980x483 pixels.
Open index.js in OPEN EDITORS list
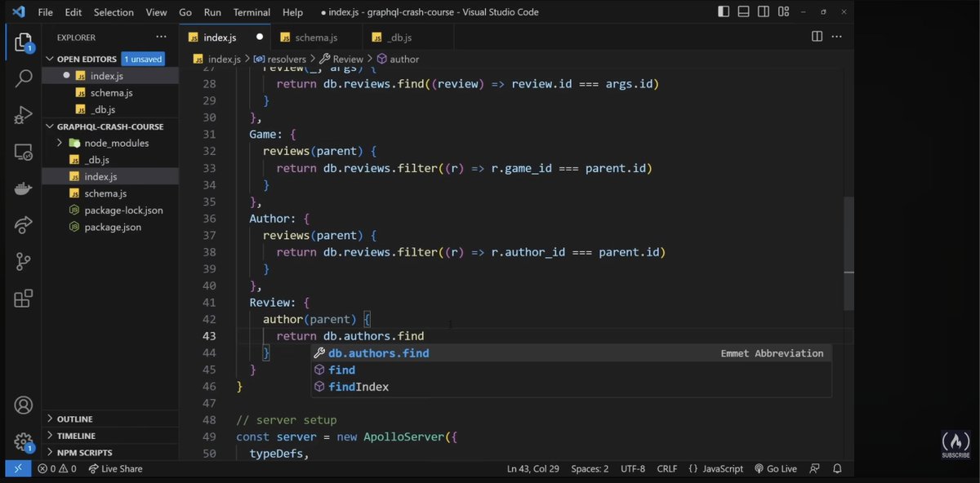coord(110,76)
